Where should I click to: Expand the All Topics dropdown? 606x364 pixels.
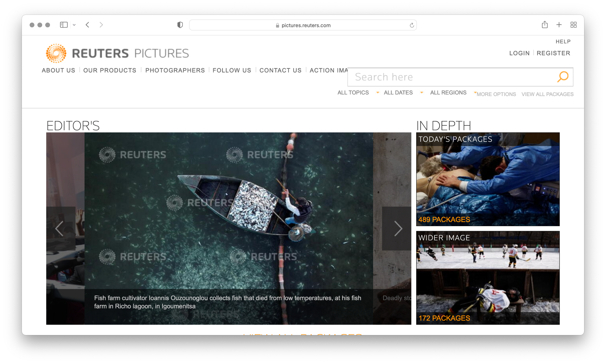pos(358,93)
